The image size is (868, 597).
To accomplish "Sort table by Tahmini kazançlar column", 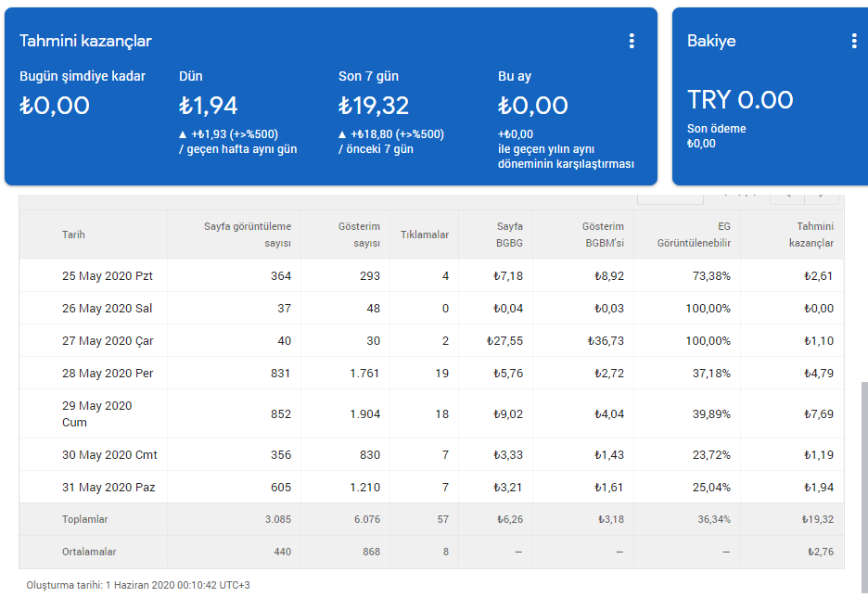I will [x=811, y=235].
